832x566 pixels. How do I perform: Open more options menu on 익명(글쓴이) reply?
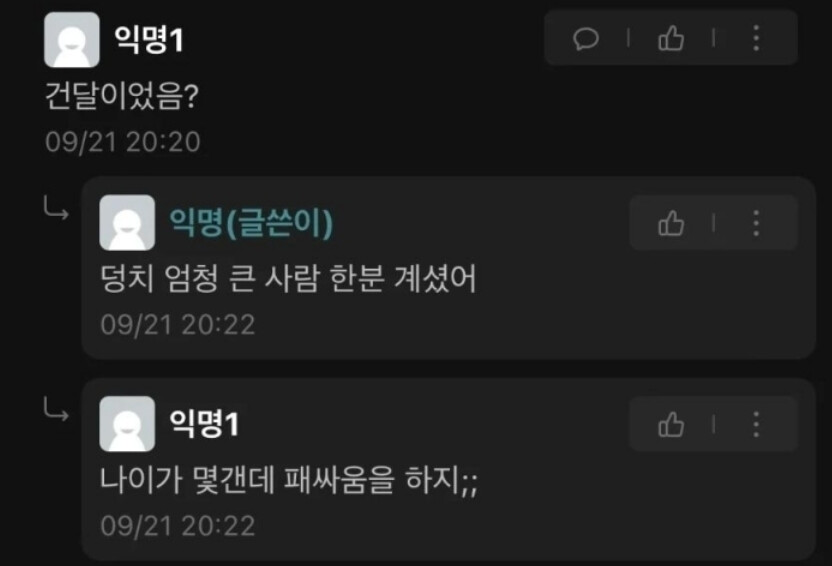[x=756, y=223]
